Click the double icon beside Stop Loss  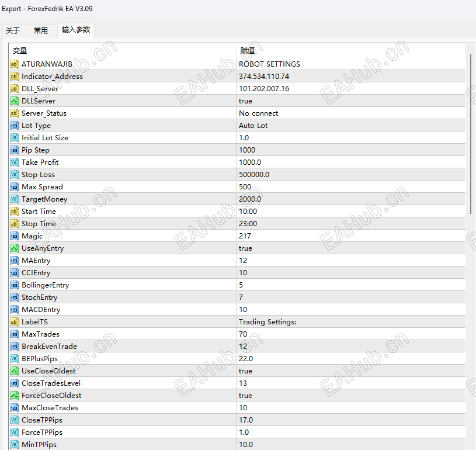14,175
